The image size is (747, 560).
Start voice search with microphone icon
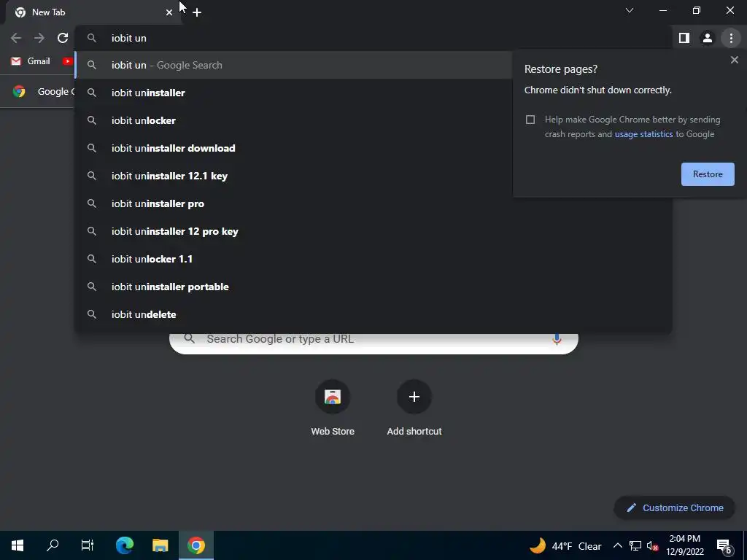[557, 339]
